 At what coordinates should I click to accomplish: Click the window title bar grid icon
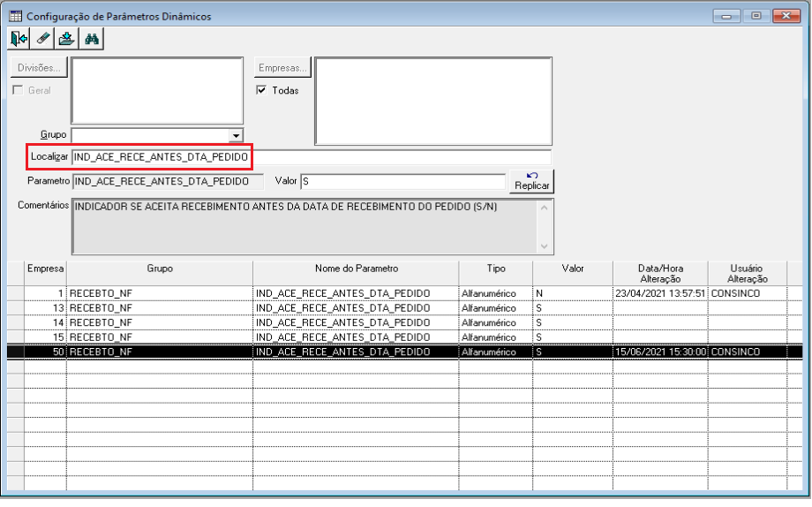pos(16,16)
